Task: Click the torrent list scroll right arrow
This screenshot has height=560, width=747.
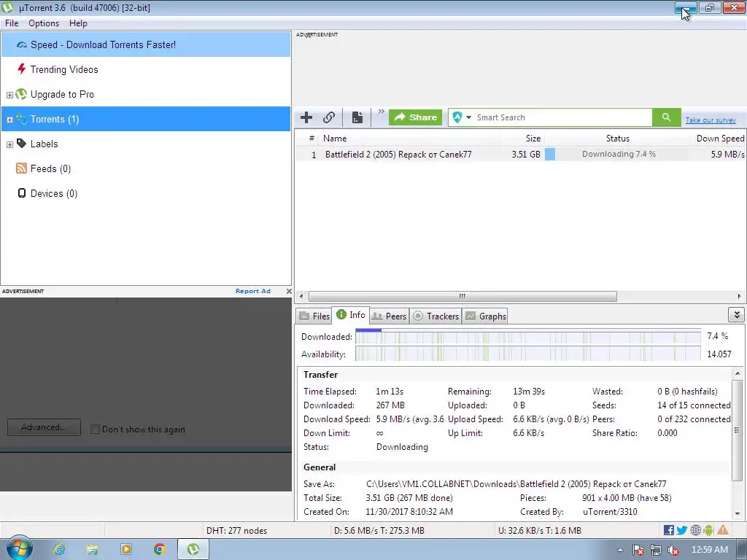Action: pos(739,296)
